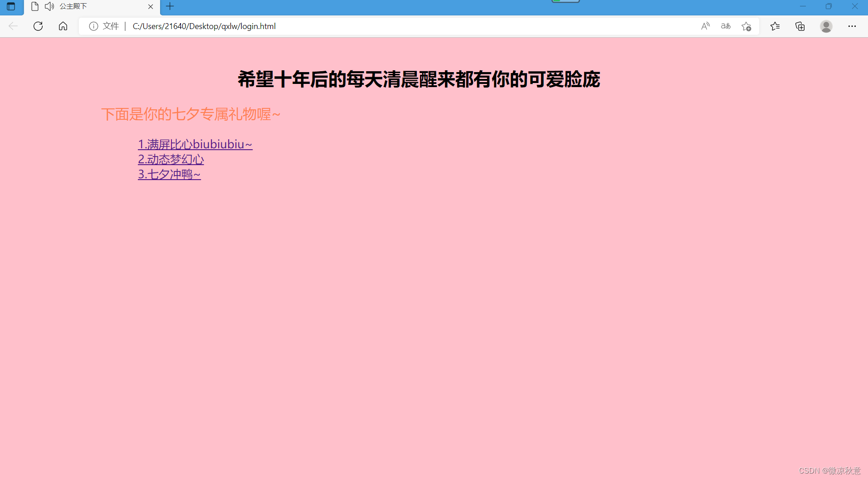Add this page to favorites
The width and height of the screenshot is (868, 479).
(x=746, y=26)
